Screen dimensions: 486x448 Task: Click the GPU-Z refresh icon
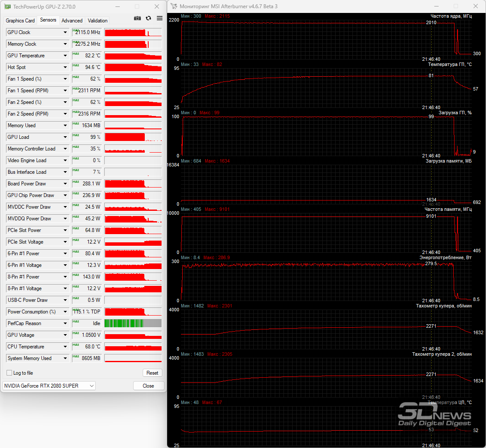coord(149,18)
